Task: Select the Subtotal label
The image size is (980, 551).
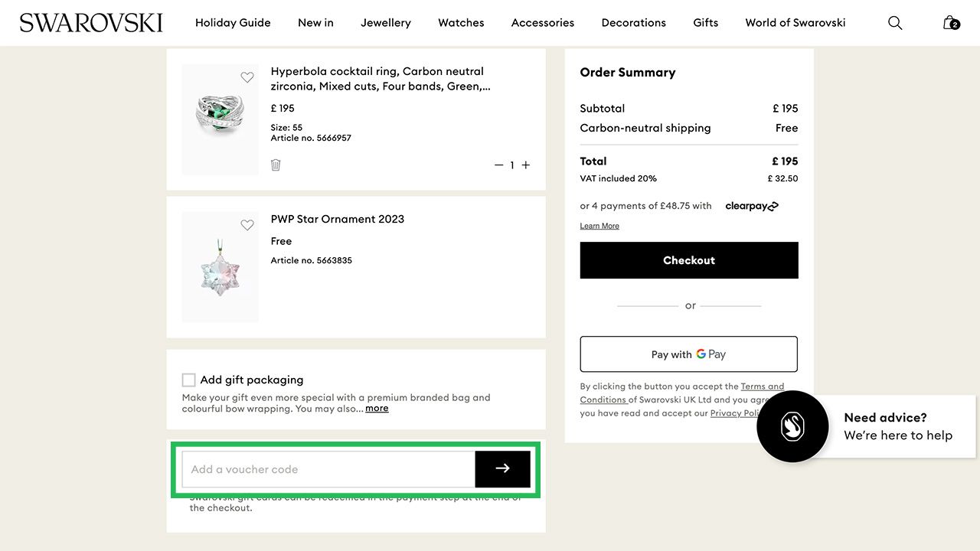Action: pyautogui.click(x=603, y=109)
